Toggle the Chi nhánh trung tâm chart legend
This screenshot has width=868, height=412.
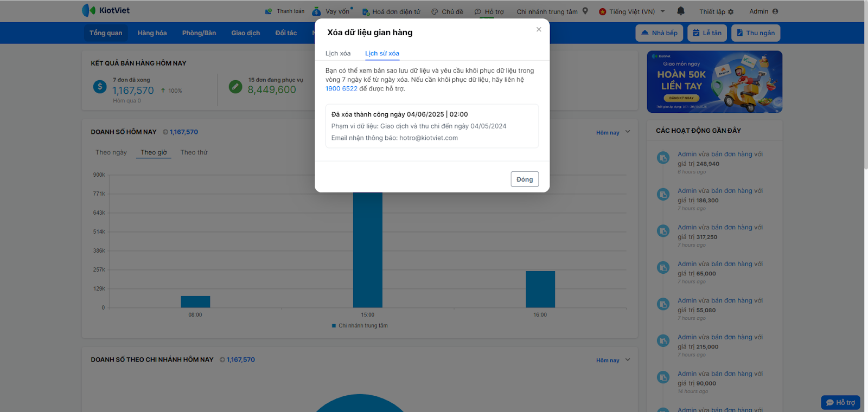point(360,326)
